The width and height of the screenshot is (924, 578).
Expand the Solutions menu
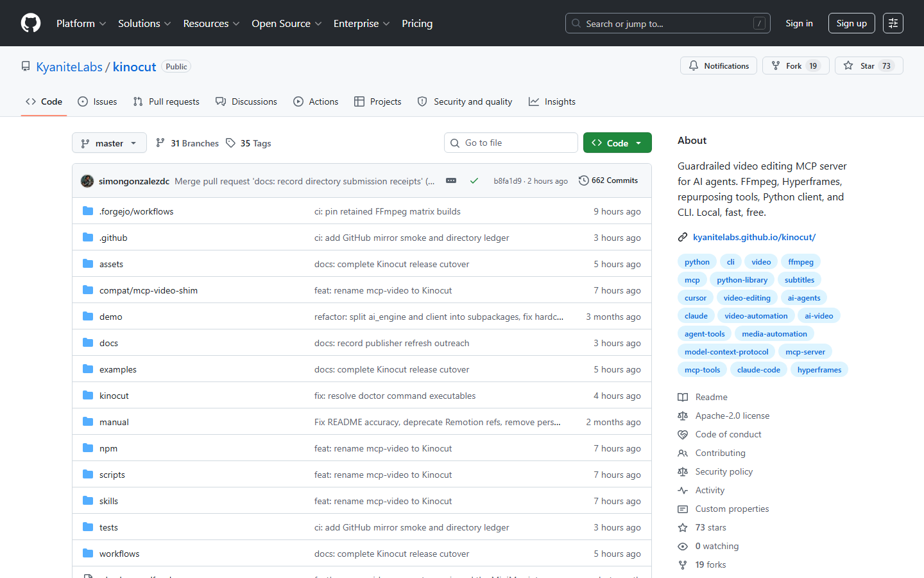tap(144, 23)
